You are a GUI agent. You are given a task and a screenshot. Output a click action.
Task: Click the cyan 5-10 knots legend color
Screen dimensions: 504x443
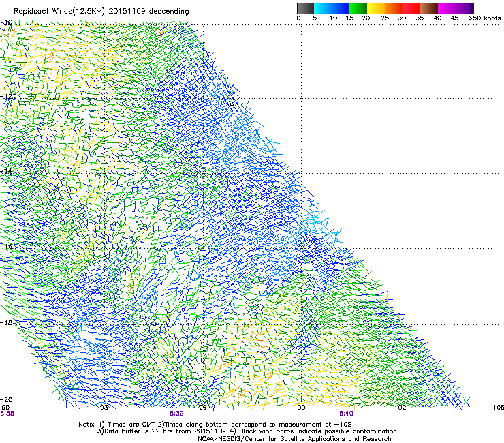pyautogui.click(x=323, y=8)
